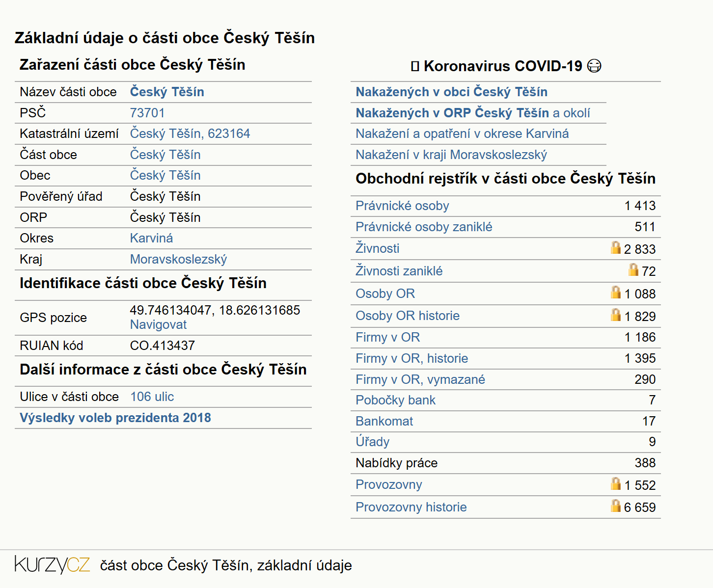713x588 pixels.
Task: Click the masked face icon after COVID-19 heading
Action: coord(594,66)
